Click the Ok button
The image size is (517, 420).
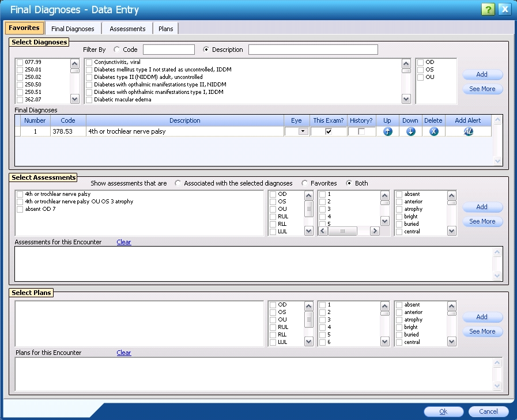pos(443,411)
